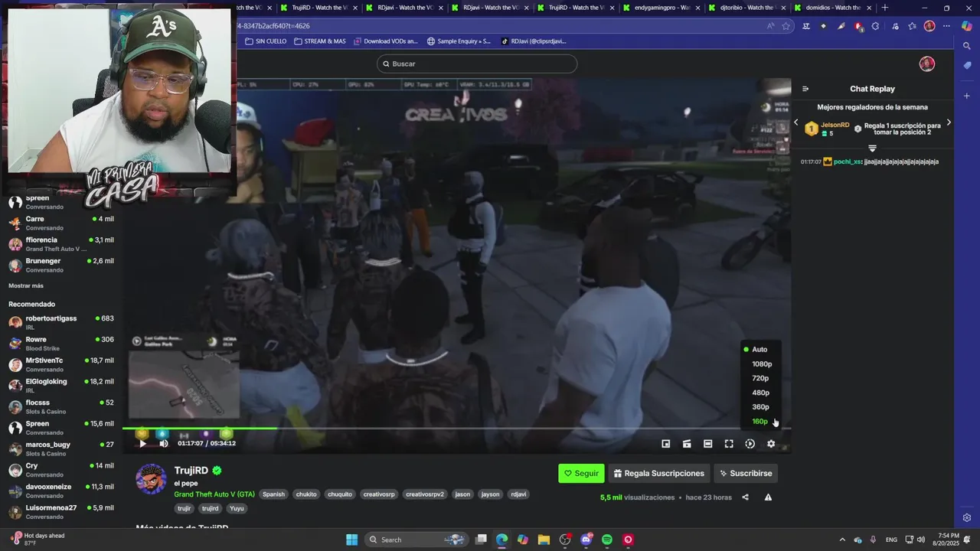The height and width of the screenshot is (551, 980).
Task: Expand Mostrar más in channel sidebar
Action: pyautogui.click(x=26, y=285)
